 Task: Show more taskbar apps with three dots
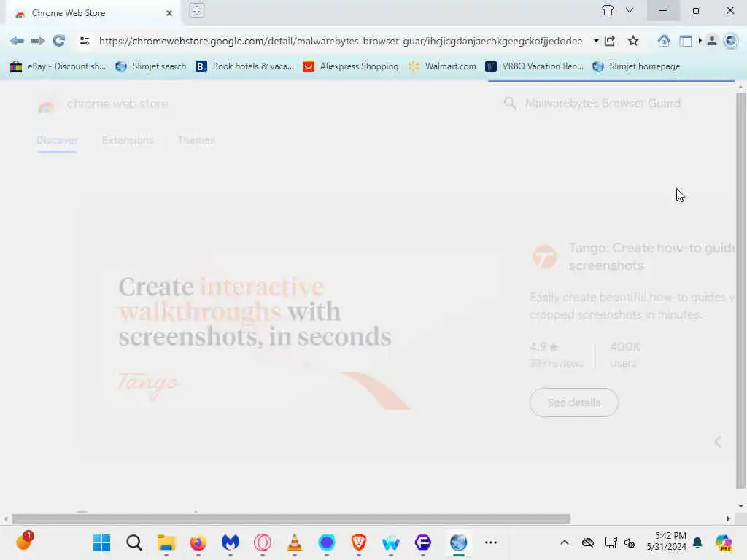[491, 542]
